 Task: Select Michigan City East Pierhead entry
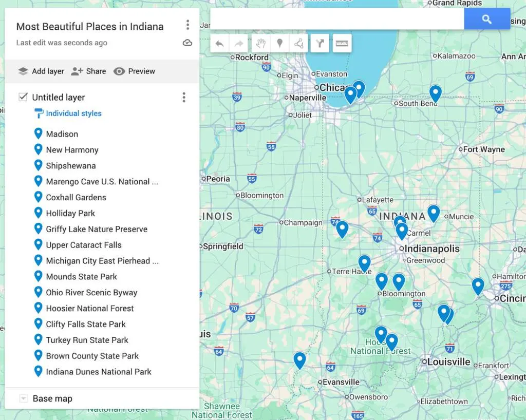click(x=102, y=261)
